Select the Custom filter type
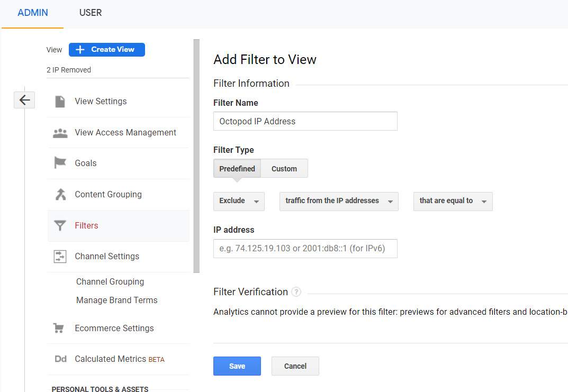Image resolution: width=568 pixels, height=392 pixels. tap(284, 169)
